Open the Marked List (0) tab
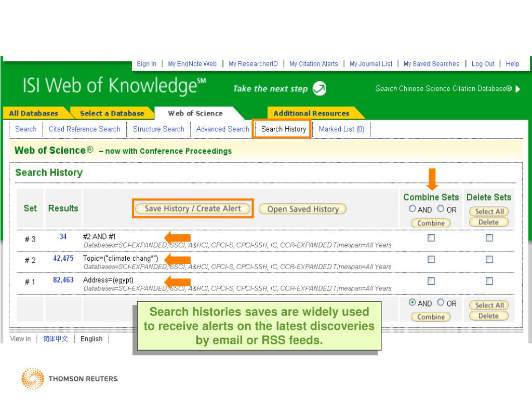The image size is (532, 399). 341,129
